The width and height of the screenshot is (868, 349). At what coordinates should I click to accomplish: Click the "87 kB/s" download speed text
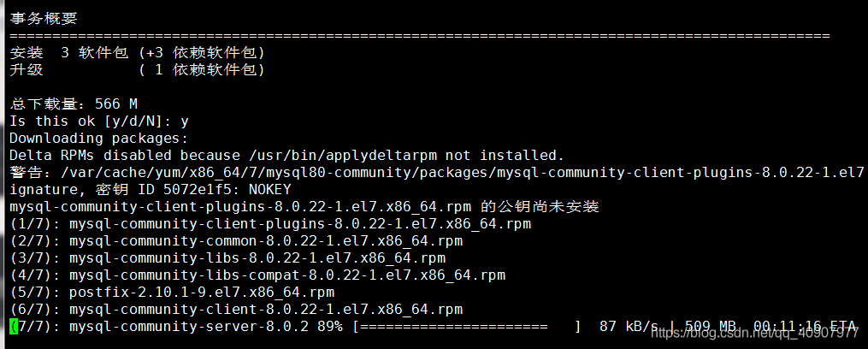pyautogui.click(x=629, y=326)
